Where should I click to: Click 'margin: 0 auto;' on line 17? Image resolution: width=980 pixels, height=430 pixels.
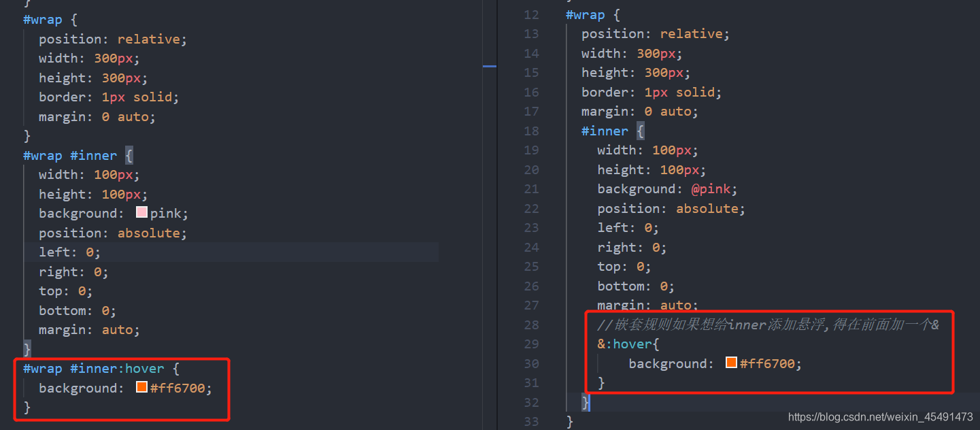(640, 111)
